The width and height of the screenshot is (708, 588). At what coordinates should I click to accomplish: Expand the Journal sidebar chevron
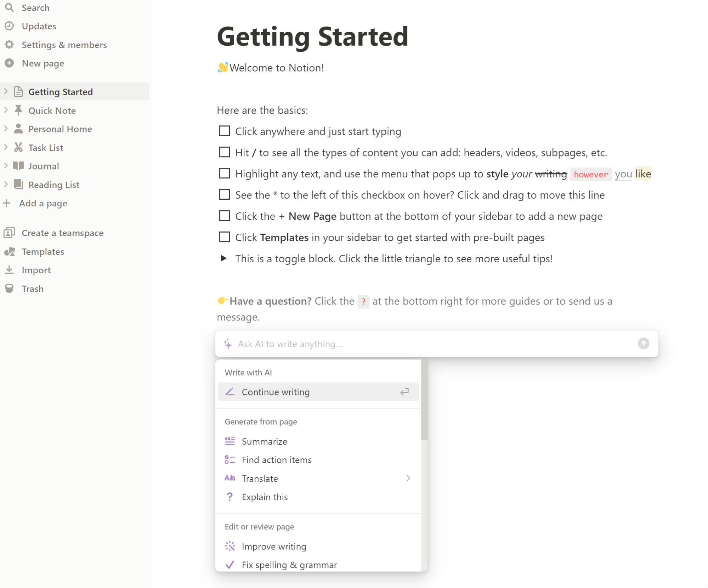tap(6, 166)
